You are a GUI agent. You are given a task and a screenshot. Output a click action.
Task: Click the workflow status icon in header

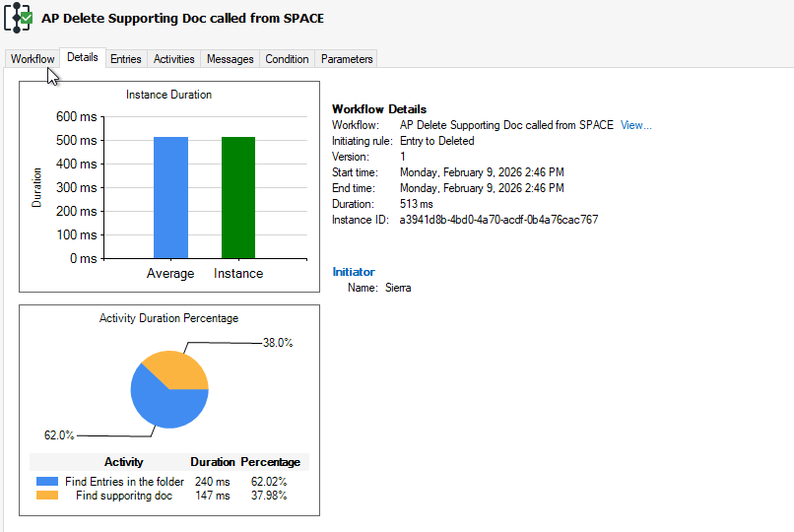pyautogui.click(x=20, y=18)
